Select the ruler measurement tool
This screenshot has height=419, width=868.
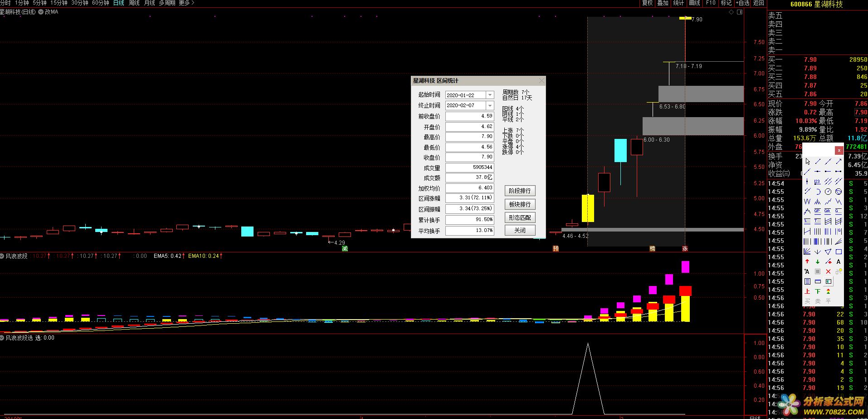(x=818, y=281)
